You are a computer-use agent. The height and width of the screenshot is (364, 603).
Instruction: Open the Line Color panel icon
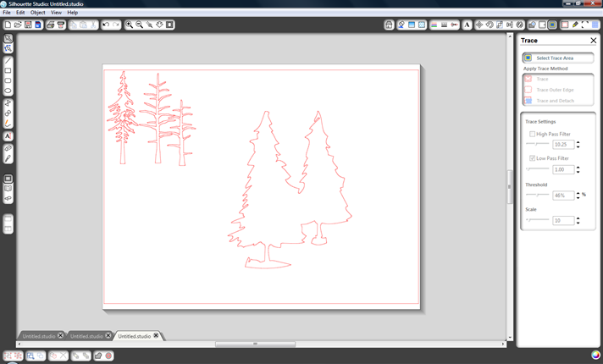(434, 25)
